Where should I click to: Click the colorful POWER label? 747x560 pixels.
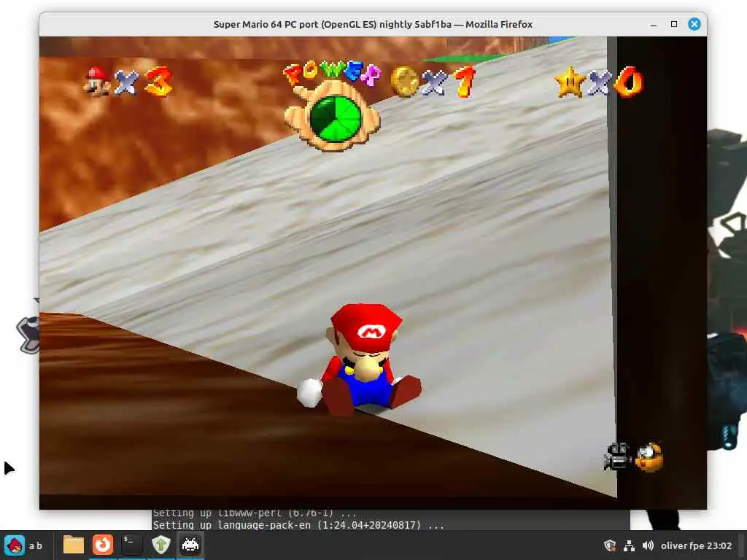(x=332, y=72)
